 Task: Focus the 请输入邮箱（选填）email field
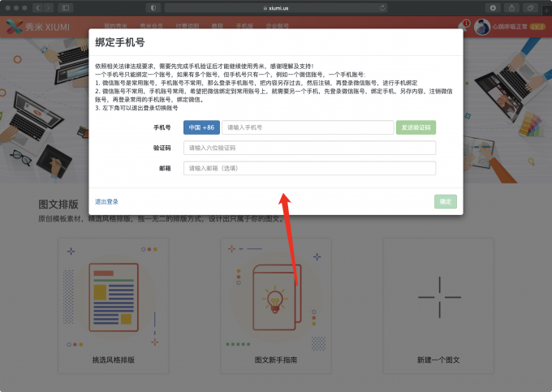(x=309, y=168)
